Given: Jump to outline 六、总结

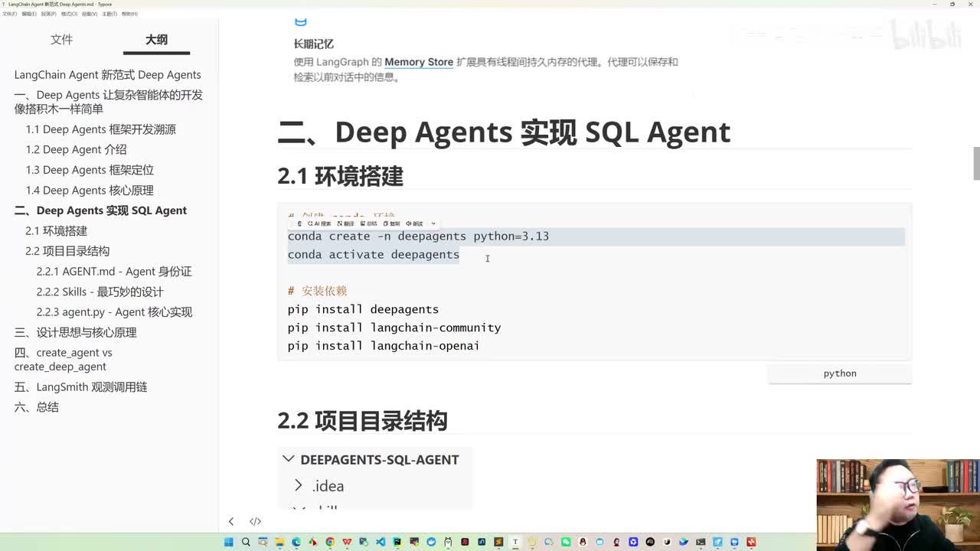Looking at the screenshot, I should 36,407.
